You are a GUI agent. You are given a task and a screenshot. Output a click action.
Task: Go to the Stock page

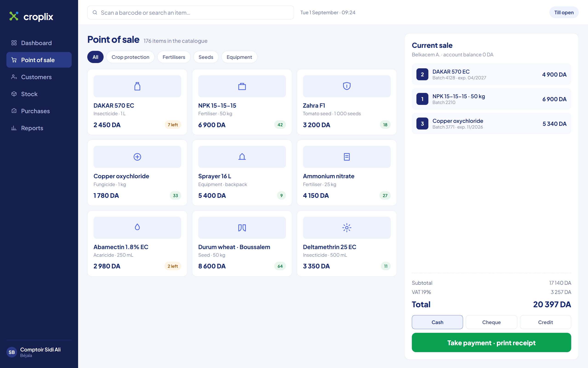pos(39,94)
